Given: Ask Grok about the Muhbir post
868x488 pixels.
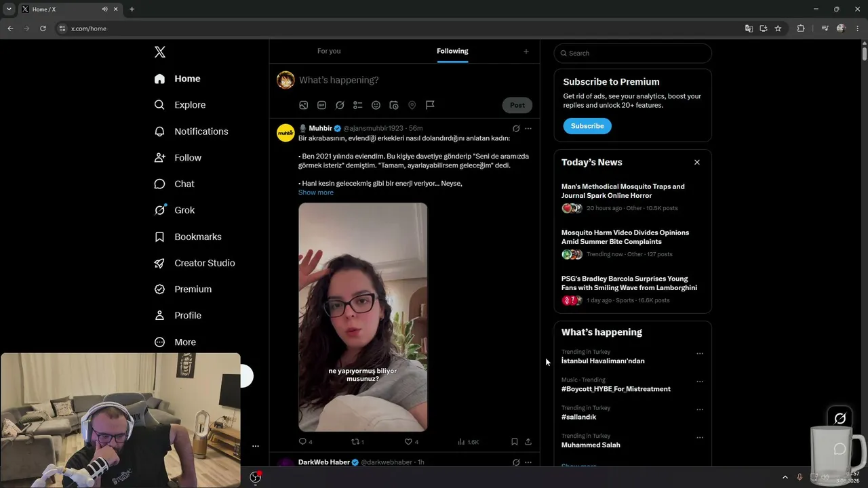Looking at the screenshot, I should 516,128.
